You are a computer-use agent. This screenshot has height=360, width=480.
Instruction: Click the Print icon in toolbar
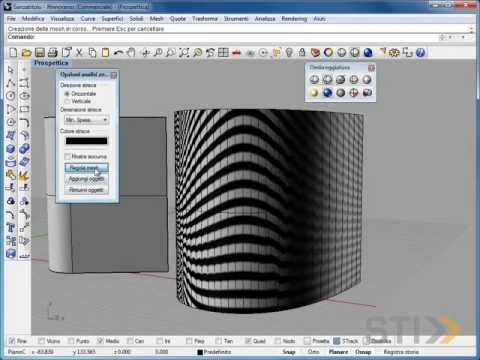(53, 52)
